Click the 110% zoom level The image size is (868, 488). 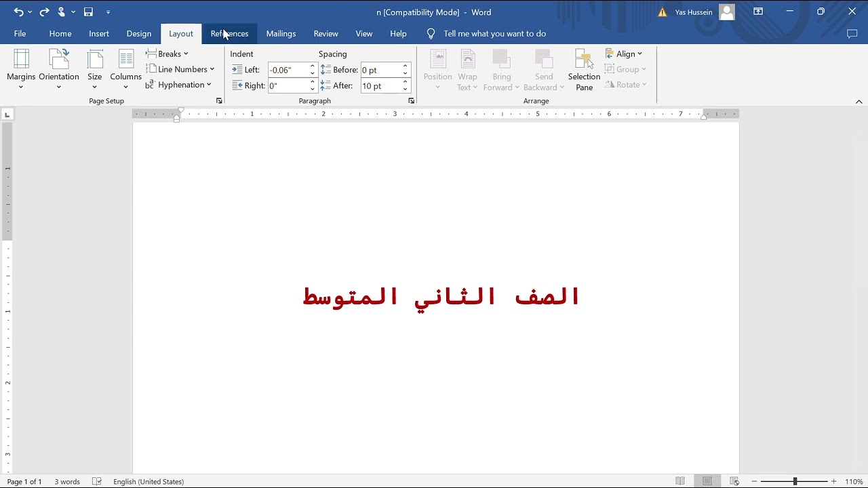(x=854, y=481)
